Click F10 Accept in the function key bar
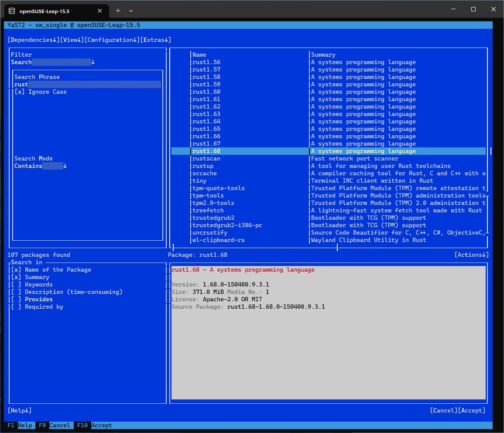 [95, 425]
